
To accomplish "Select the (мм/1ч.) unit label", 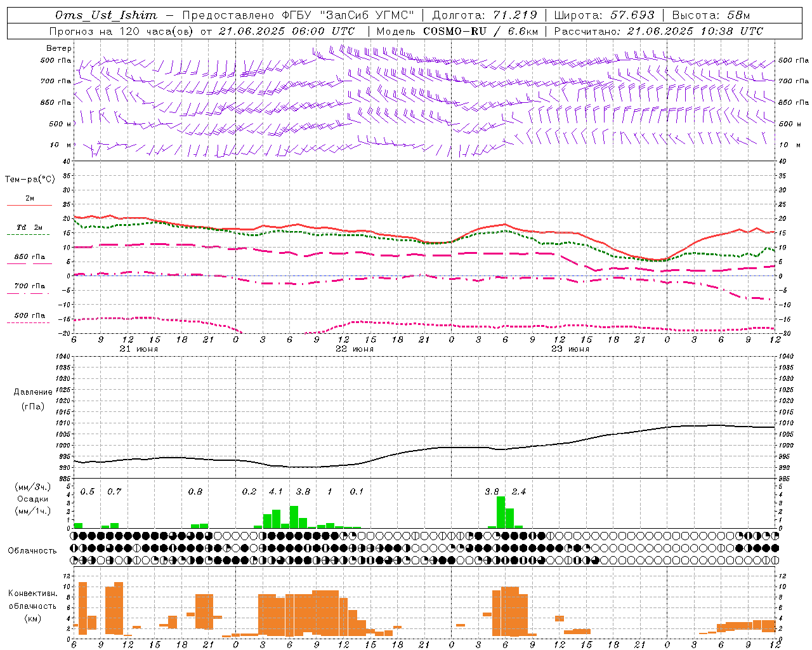I will (x=33, y=510).
